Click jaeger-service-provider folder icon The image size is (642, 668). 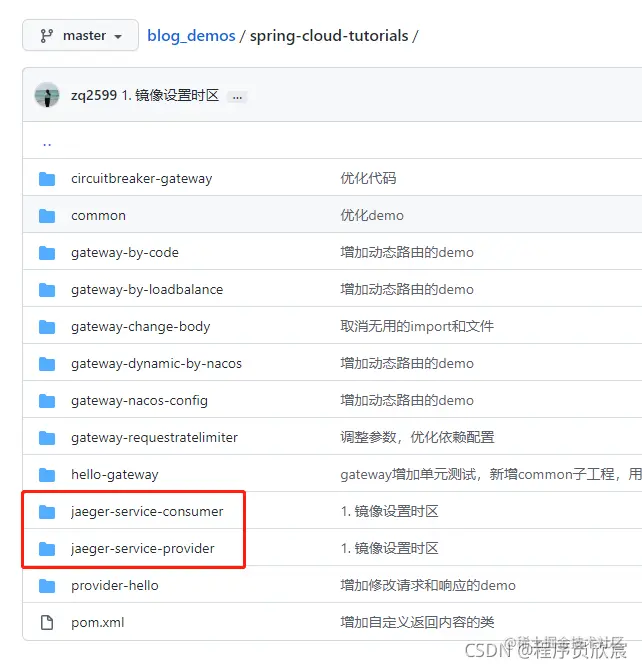point(47,549)
